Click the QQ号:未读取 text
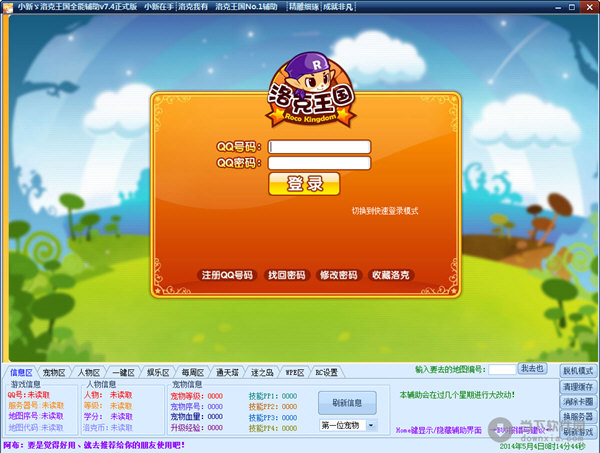Screen dimensions: 600x453 click(29, 395)
